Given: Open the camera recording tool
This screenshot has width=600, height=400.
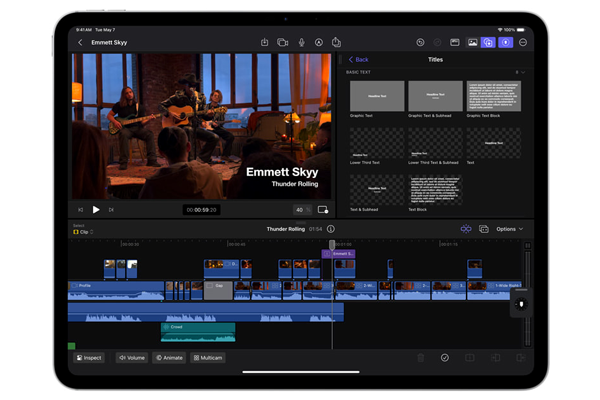Looking at the screenshot, I should point(283,43).
